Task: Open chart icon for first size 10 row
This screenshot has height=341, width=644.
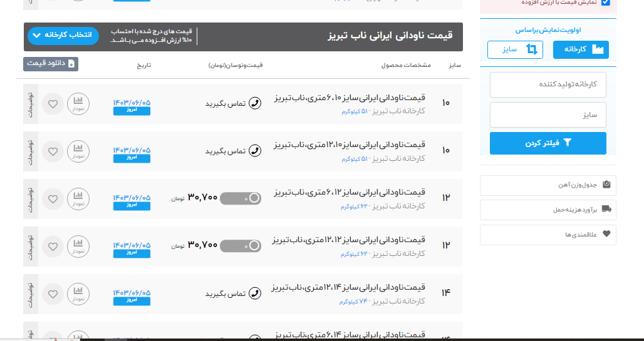Action: point(78,103)
